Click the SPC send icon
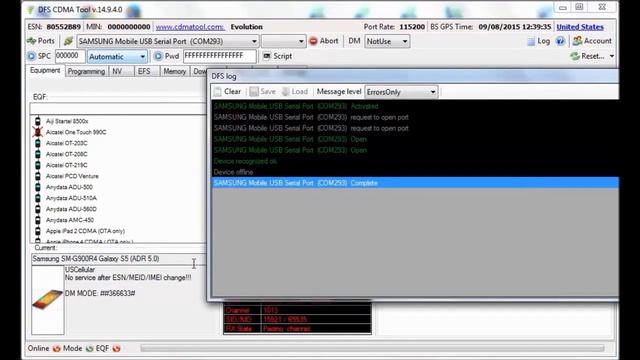Screen dimensions: 640x360 click(31, 56)
